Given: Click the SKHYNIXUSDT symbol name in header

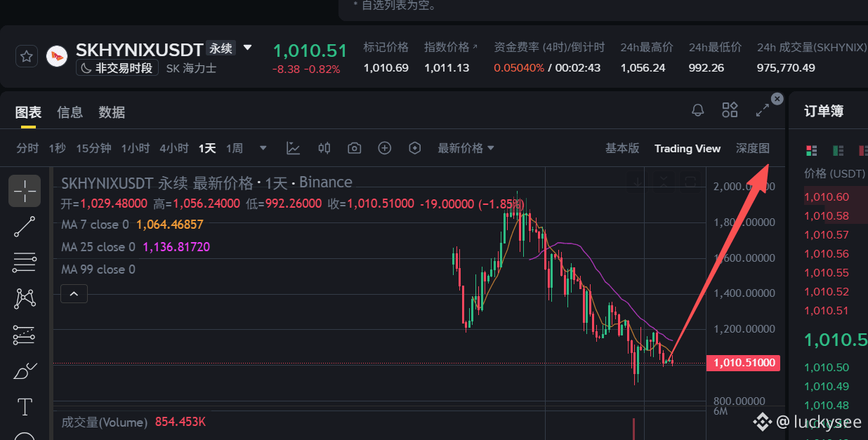Looking at the screenshot, I should (140, 50).
